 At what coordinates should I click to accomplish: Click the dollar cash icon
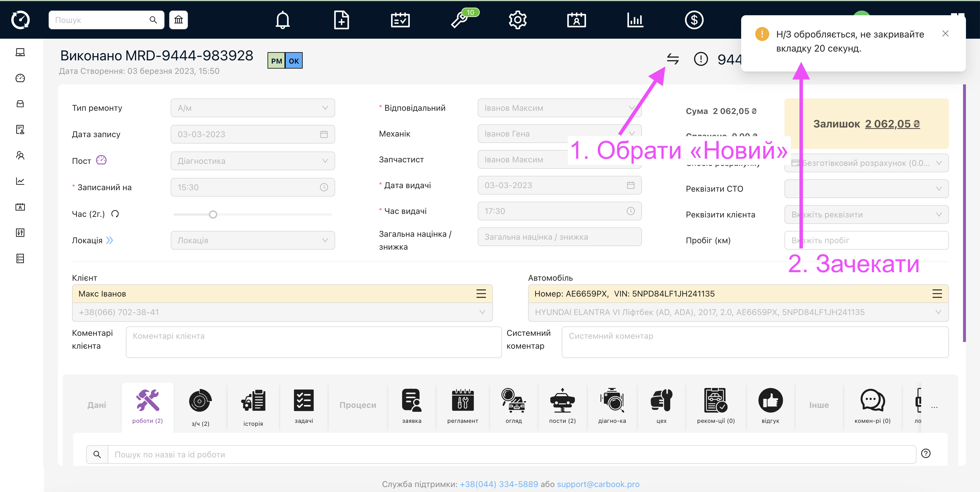coord(693,20)
